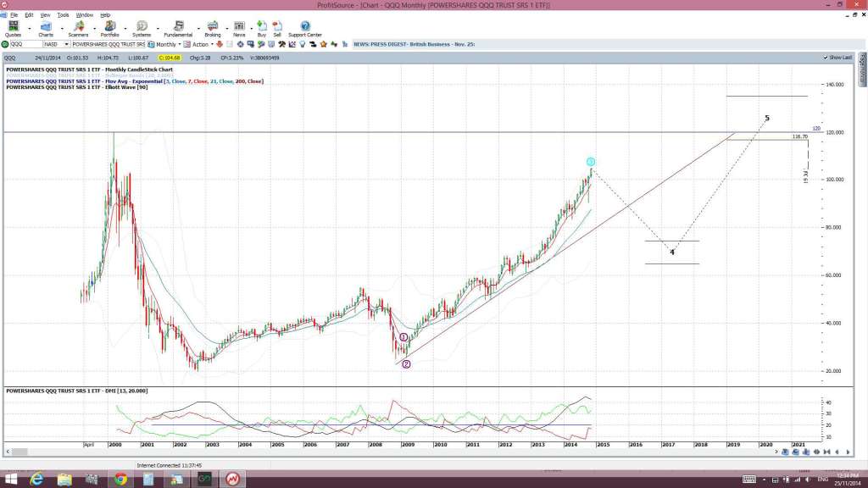Click the light bulb chart icon
The width and height of the screenshot is (868, 488).
click(x=303, y=44)
